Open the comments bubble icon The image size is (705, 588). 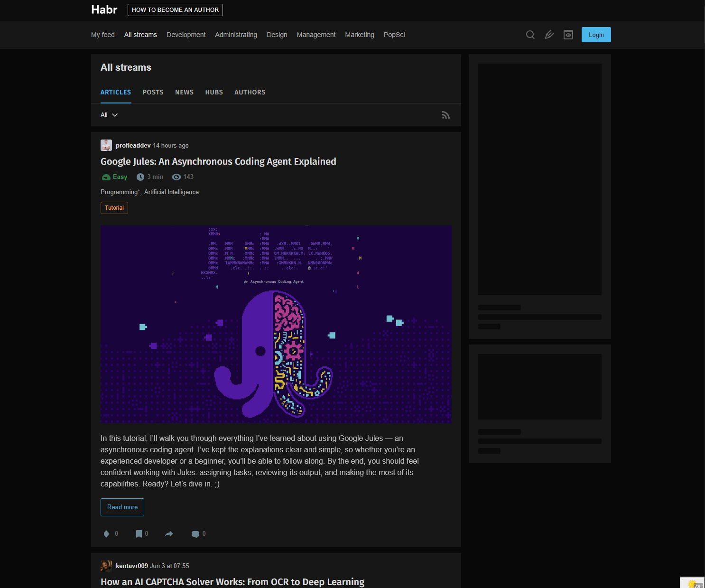tap(195, 534)
